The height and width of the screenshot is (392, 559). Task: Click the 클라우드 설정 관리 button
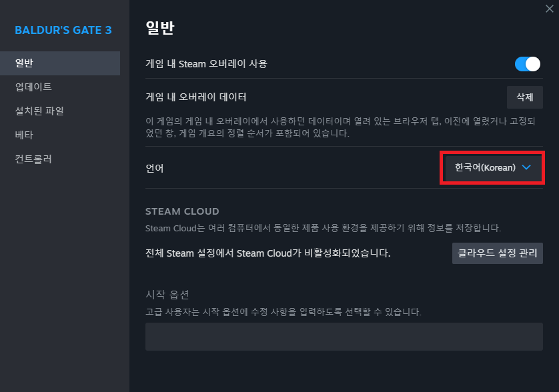497,253
